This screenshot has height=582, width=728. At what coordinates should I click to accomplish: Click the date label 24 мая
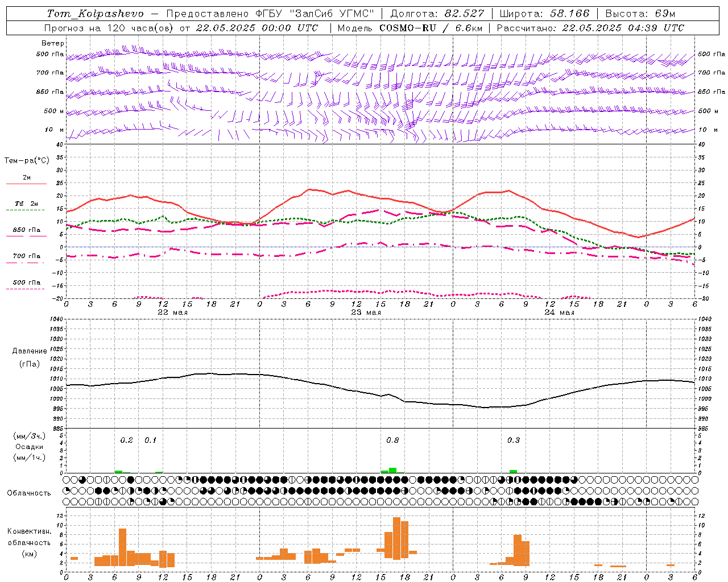[x=559, y=313]
